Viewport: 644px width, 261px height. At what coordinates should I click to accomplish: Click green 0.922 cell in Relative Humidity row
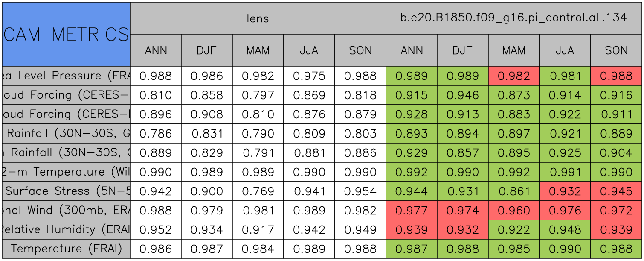tap(514, 230)
